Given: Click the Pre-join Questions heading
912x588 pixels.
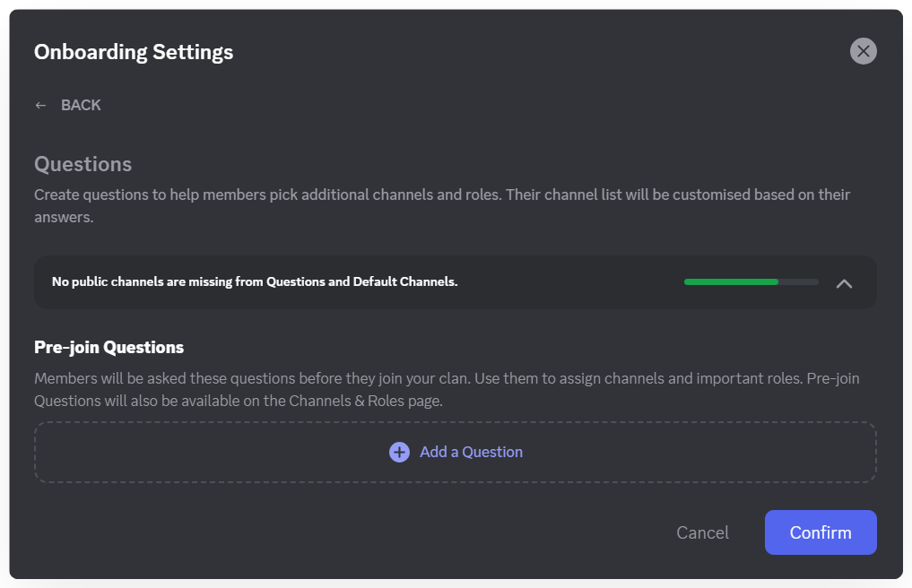Looking at the screenshot, I should (x=109, y=347).
